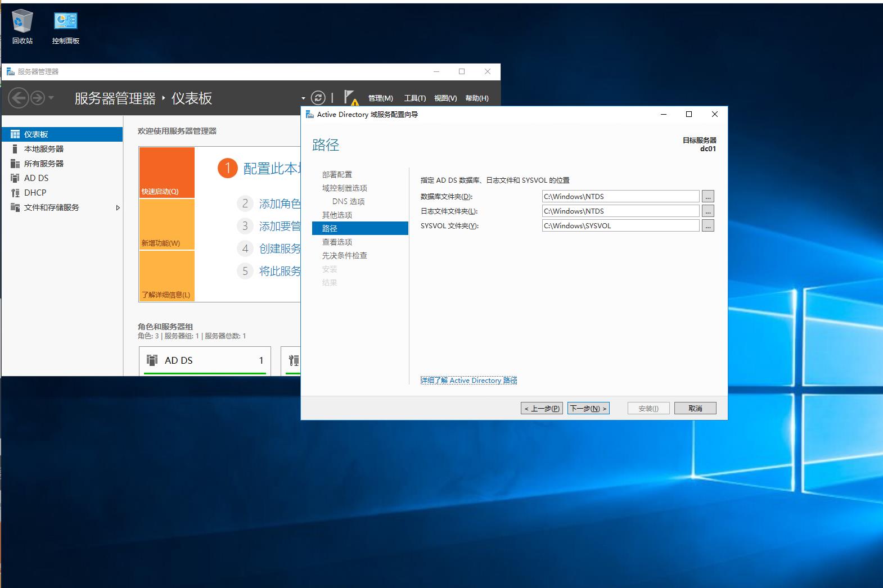Minimize the Server Manager window
Screen dimensions: 883x588
point(436,71)
